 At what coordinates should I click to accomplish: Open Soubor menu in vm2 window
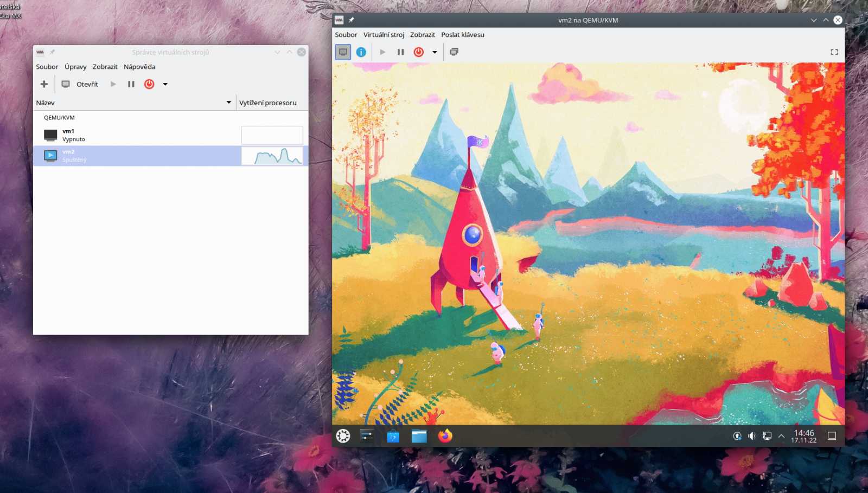(x=346, y=35)
